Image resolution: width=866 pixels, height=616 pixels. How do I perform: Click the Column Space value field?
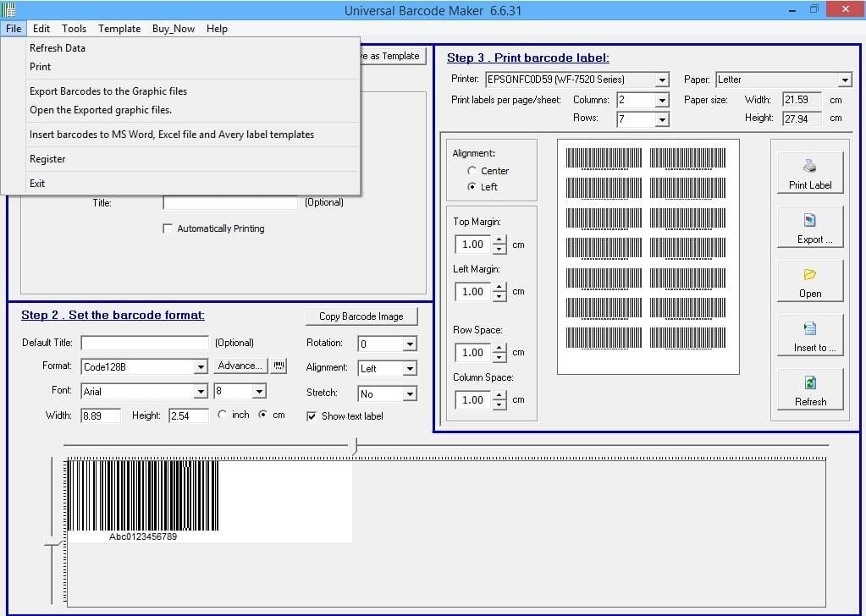473,399
